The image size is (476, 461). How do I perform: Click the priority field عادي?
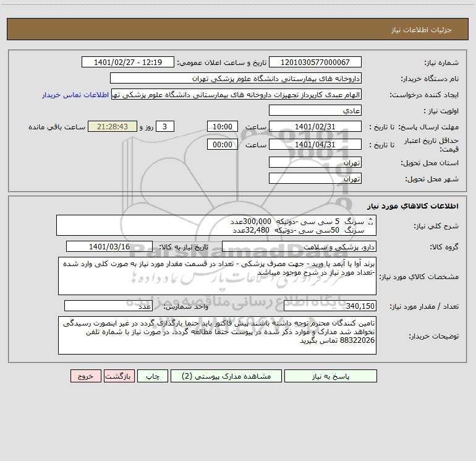pos(315,111)
